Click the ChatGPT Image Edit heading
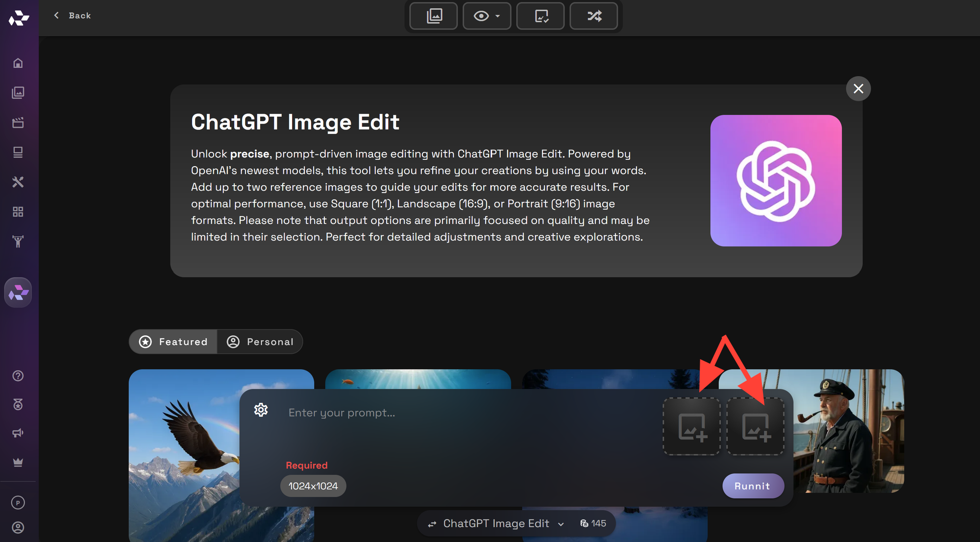980x542 pixels. [x=295, y=122]
